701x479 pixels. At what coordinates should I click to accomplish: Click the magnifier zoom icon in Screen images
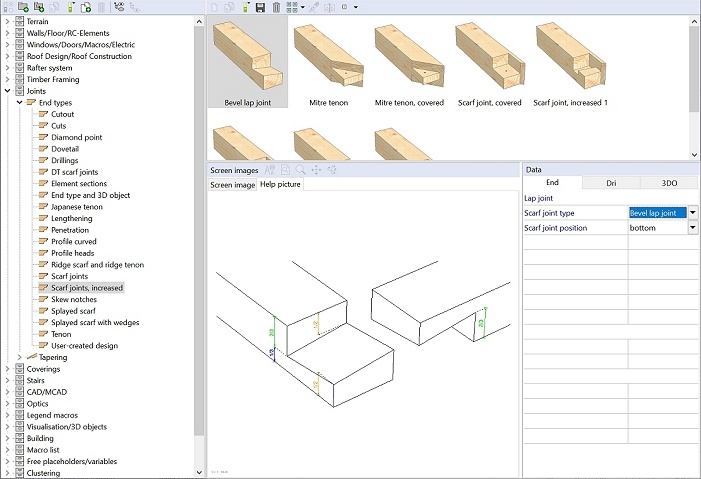pyautogui.click(x=300, y=170)
